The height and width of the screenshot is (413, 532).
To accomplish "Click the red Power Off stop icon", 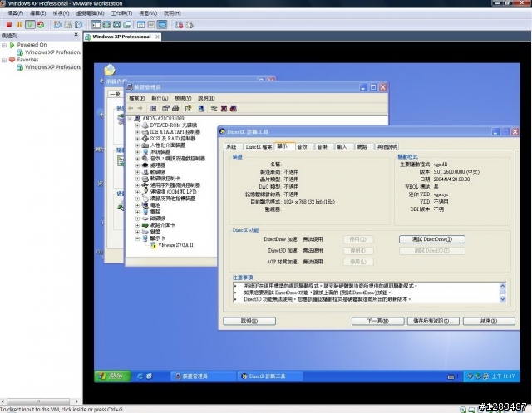I will click(9, 24).
